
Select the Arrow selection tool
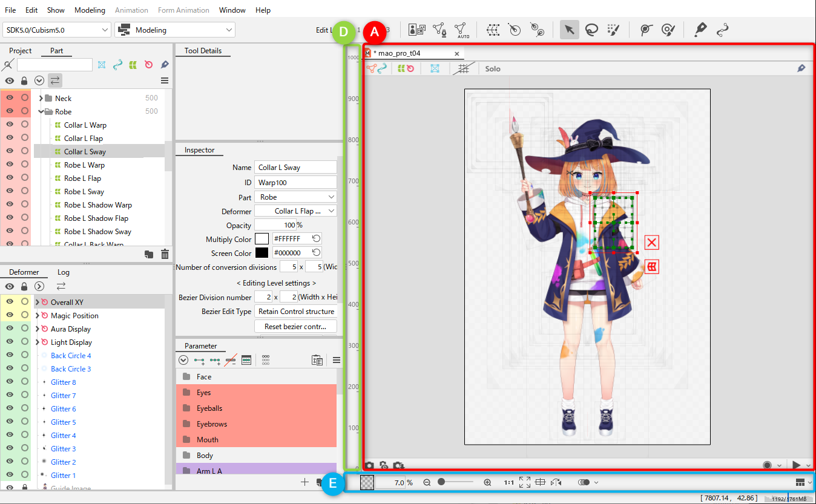point(569,30)
